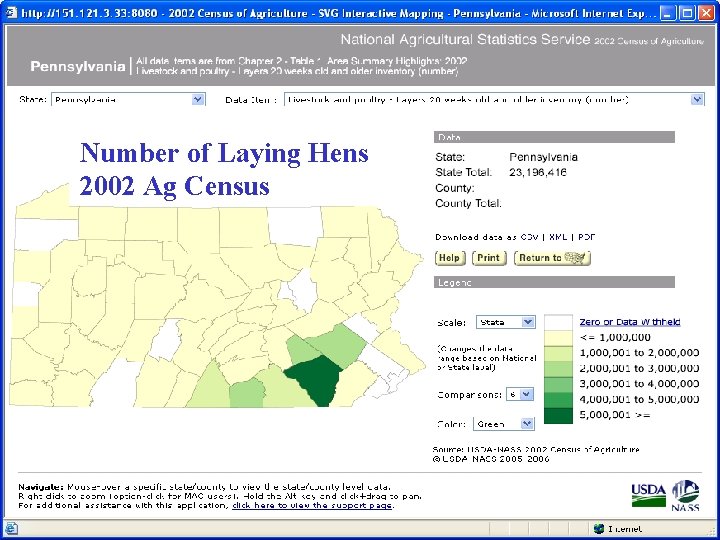Click the Internet zone globe icon
Viewport: 720px width, 540px height.
click(x=599, y=529)
